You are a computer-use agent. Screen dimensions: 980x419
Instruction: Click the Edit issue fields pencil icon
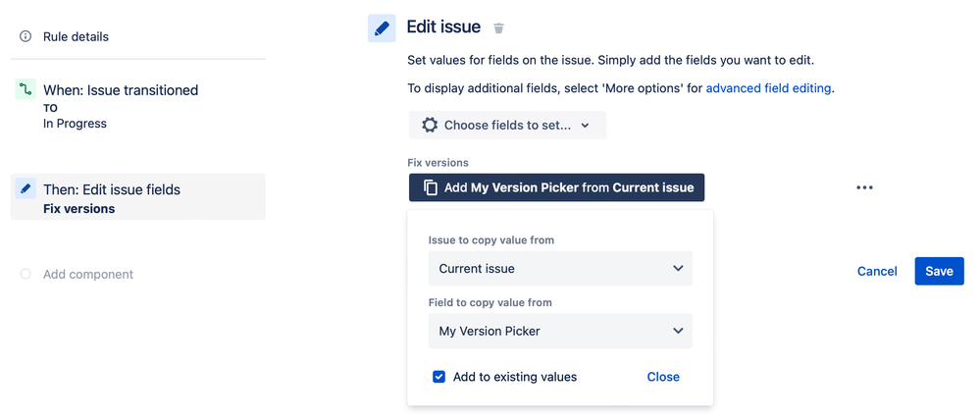(26, 189)
